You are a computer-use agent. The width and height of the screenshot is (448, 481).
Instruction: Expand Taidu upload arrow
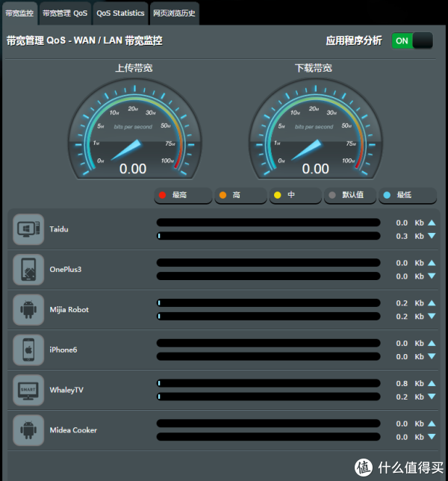point(432,223)
